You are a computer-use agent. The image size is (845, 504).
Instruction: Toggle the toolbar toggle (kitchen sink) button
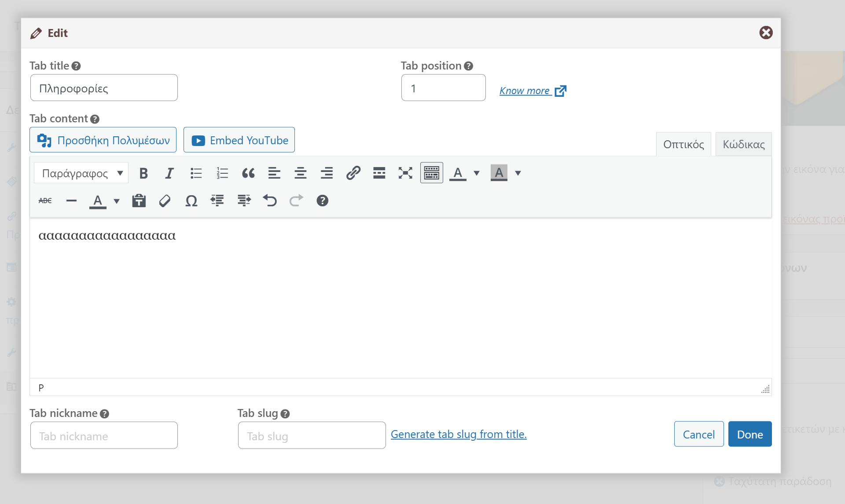431,173
